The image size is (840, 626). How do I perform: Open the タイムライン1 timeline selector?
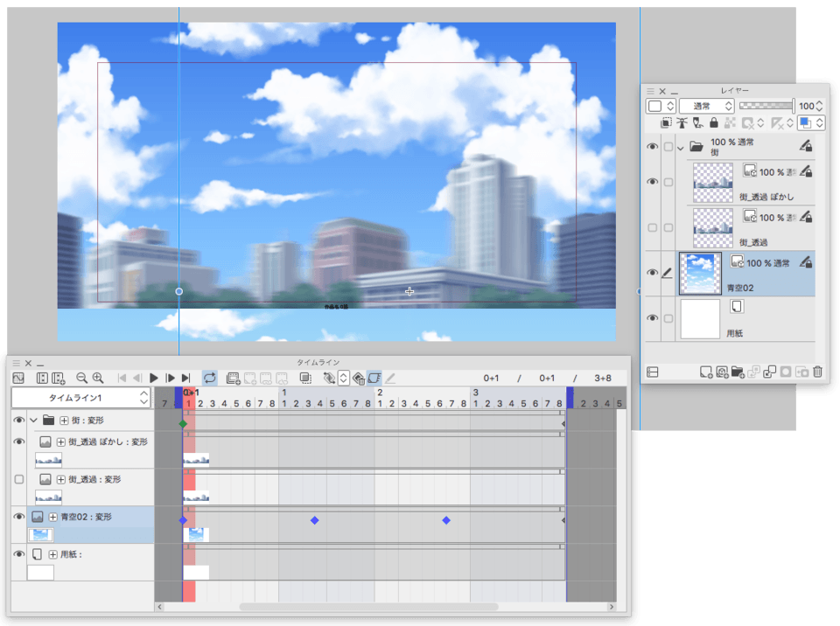(x=80, y=398)
